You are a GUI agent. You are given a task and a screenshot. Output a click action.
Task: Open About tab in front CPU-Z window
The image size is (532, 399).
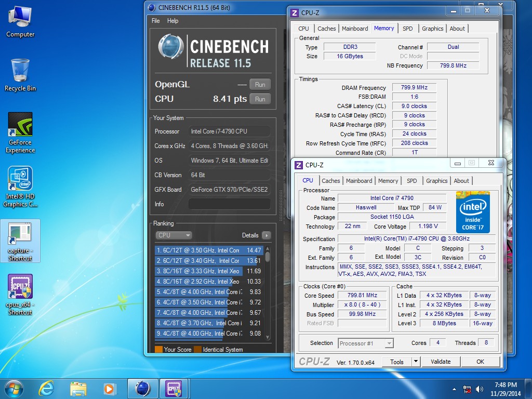461,181
